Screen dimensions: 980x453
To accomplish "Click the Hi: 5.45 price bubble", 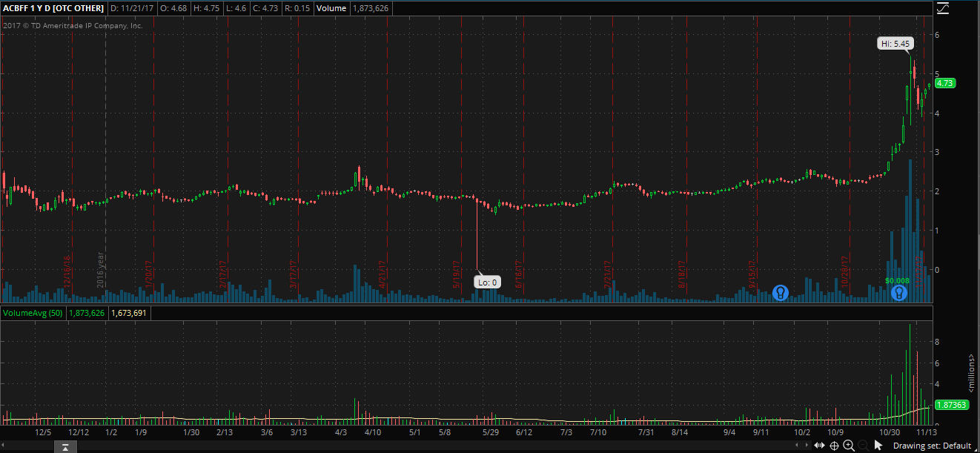I will click(895, 44).
